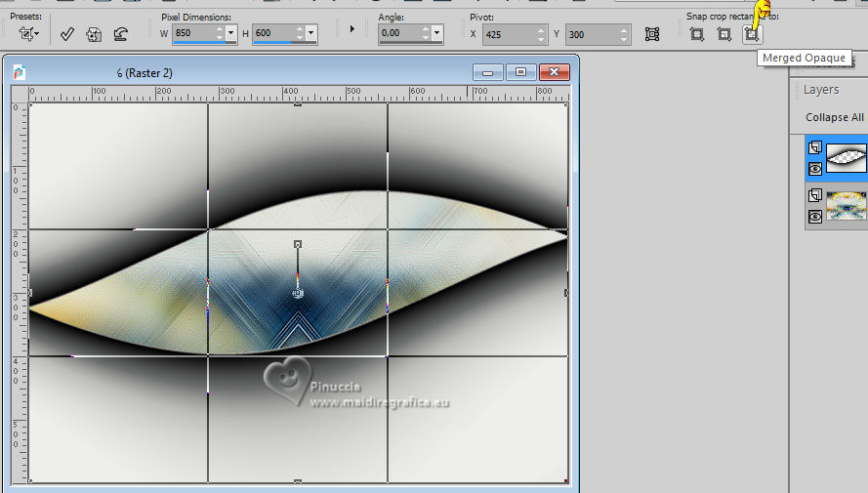Screen dimensions: 868x493
Task: Adjust the Width value spinner arrows
Action: point(220,33)
